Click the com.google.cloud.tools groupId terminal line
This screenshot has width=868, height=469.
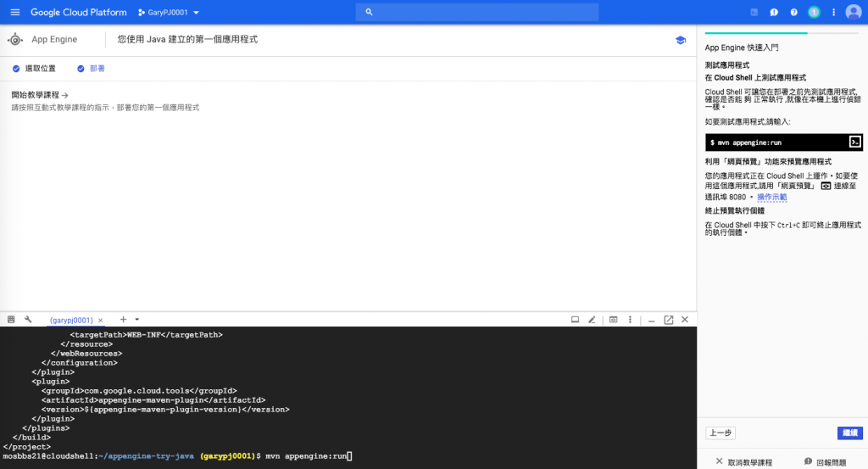[x=139, y=390]
